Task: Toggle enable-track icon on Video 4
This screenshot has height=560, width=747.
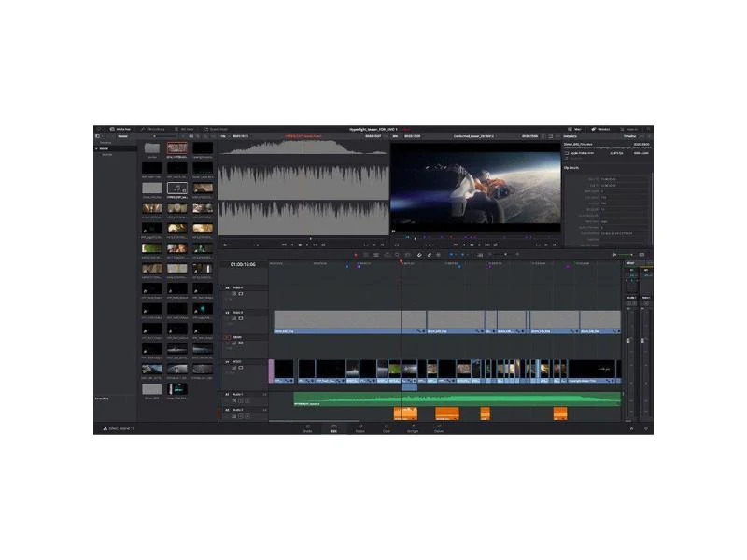Action: (x=241, y=294)
